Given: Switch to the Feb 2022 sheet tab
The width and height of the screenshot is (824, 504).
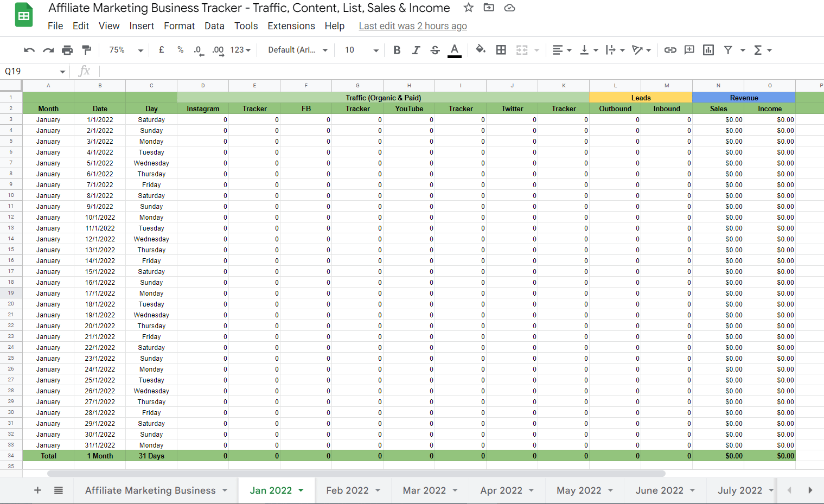Looking at the screenshot, I should pyautogui.click(x=347, y=490).
